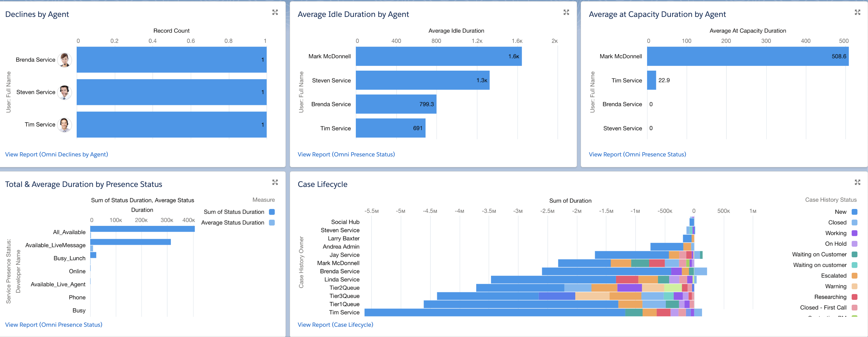
Task: Click Brenda Service's avatar photo
Action: (64, 60)
